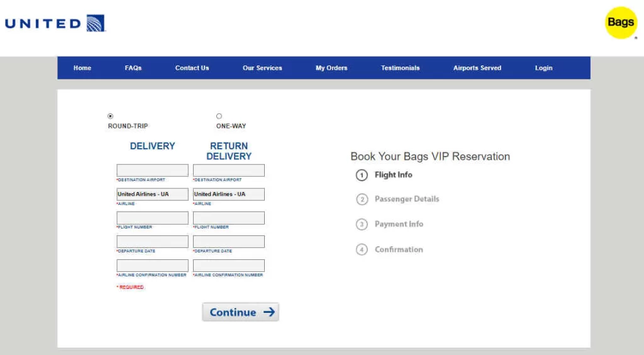
Task: Open the FAQs menu item
Action: pyautogui.click(x=133, y=68)
